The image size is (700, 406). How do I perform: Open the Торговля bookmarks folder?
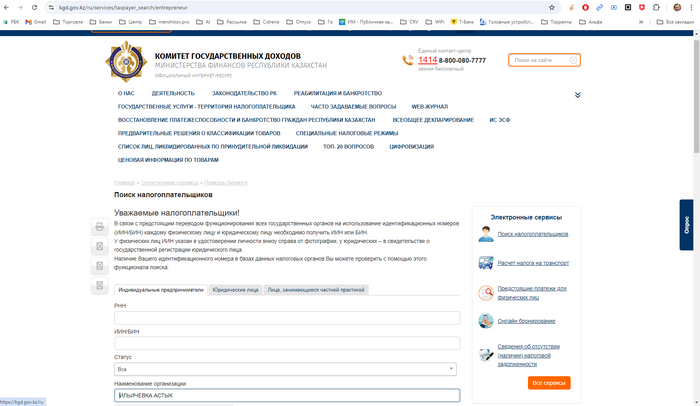coord(68,22)
